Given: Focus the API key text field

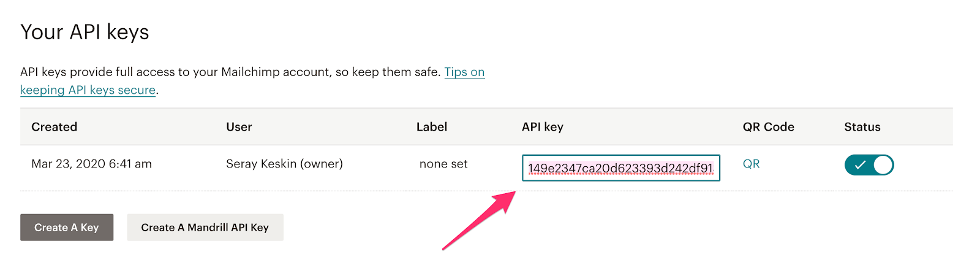Looking at the screenshot, I should pos(620,168).
